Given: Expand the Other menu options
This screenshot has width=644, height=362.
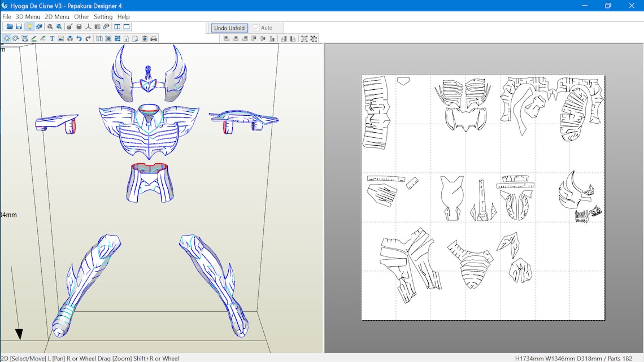Looking at the screenshot, I should pyautogui.click(x=81, y=16).
